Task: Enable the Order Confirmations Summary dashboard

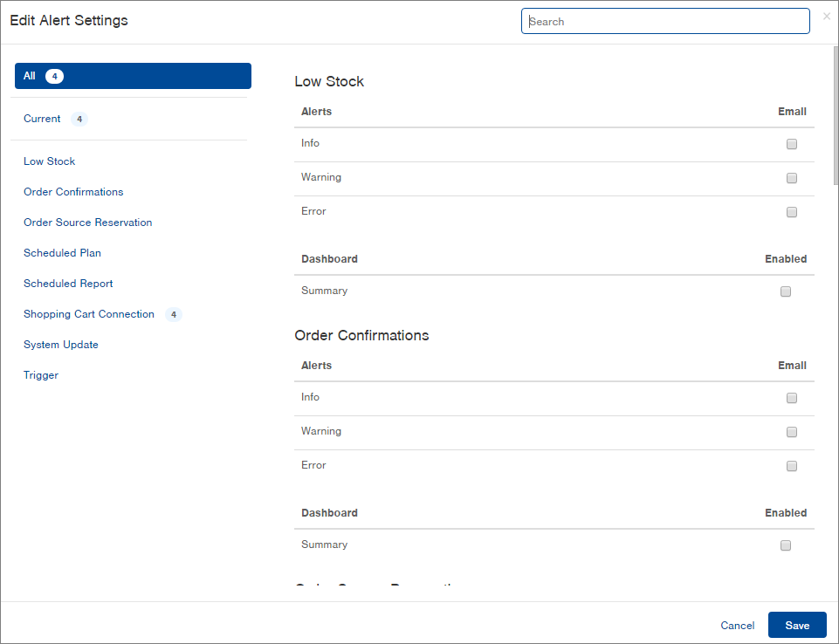Action: 785,545
